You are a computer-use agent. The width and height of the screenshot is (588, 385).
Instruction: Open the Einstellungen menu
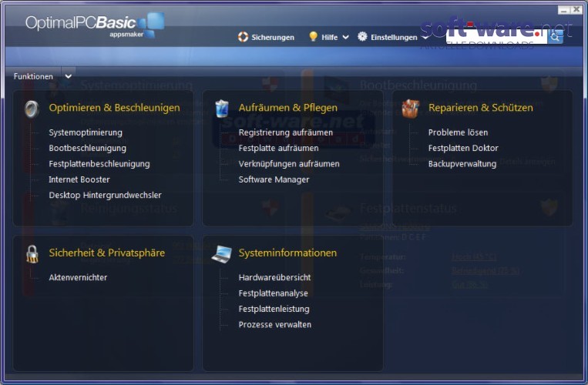394,38
